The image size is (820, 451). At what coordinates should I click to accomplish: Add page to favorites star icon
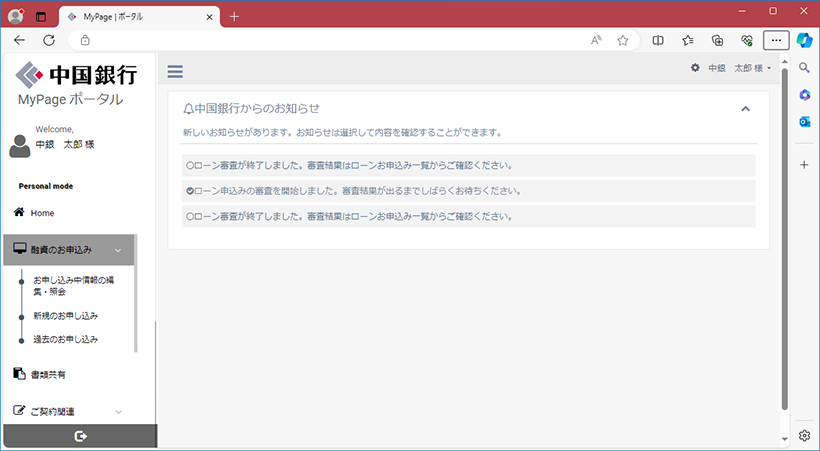coord(623,40)
